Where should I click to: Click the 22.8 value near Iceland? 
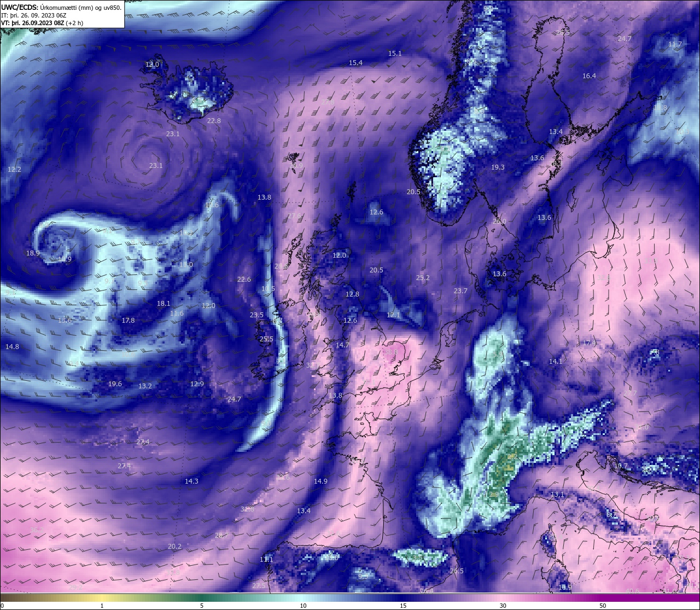pyautogui.click(x=214, y=121)
